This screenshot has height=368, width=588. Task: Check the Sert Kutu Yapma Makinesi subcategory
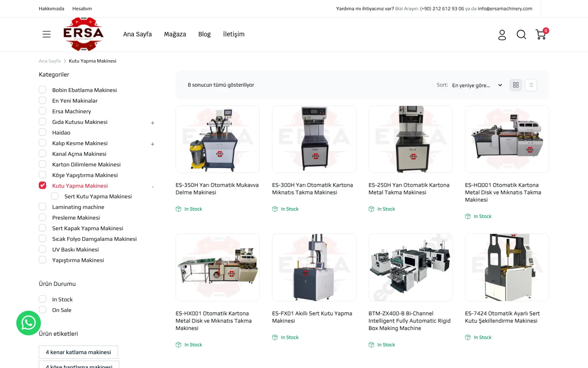(55, 196)
